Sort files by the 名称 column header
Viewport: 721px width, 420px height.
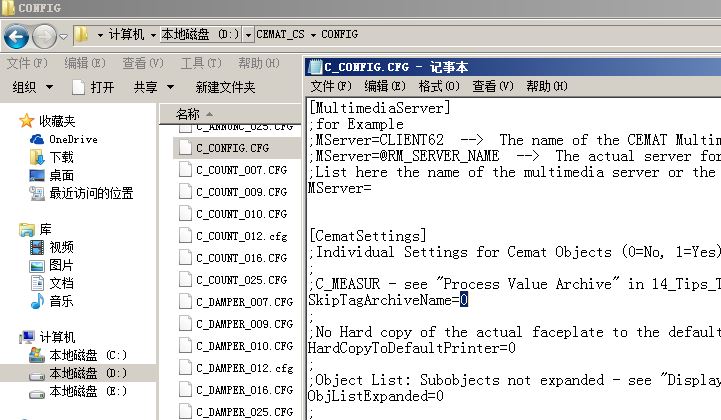[188, 114]
